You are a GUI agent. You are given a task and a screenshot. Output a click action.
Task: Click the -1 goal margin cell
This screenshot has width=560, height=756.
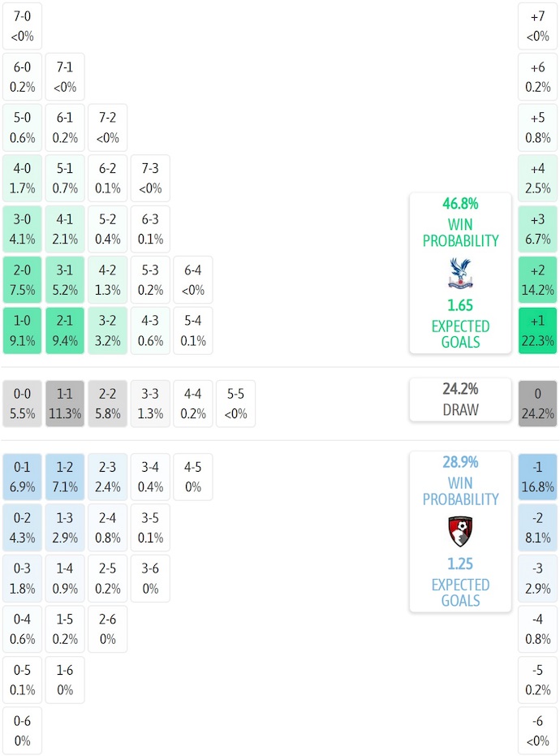tap(537, 477)
